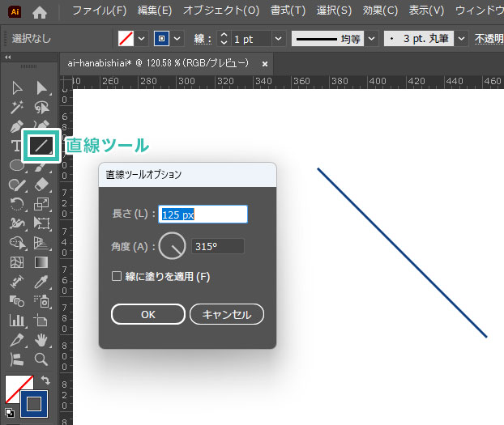This screenshot has height=425, width=504.
Task: Click the キャンセル button
Action: click(226, 314)
